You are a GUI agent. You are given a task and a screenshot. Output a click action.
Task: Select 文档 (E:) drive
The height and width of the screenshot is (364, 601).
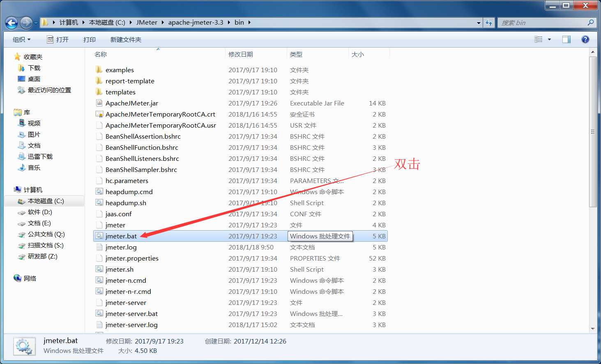pos(39,223)
